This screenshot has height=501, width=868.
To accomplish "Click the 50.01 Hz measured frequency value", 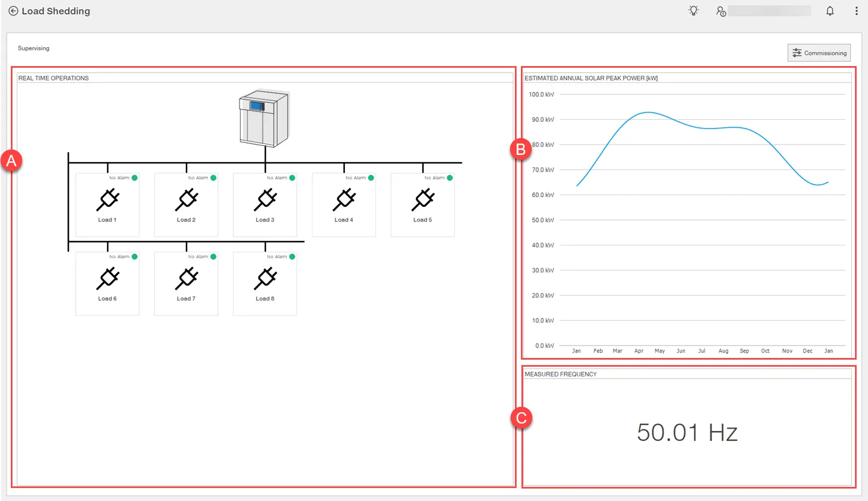I will click(x=687, y=433).
